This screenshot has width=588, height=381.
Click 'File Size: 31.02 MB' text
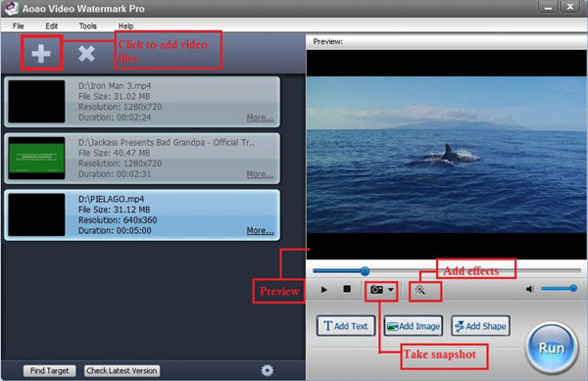tap(114, 96)
